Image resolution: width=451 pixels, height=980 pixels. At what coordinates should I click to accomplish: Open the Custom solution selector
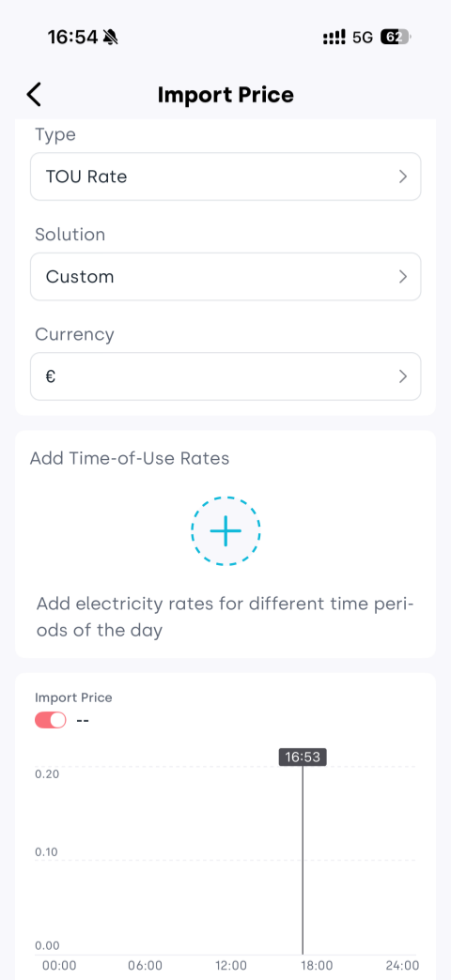point(225,276)
